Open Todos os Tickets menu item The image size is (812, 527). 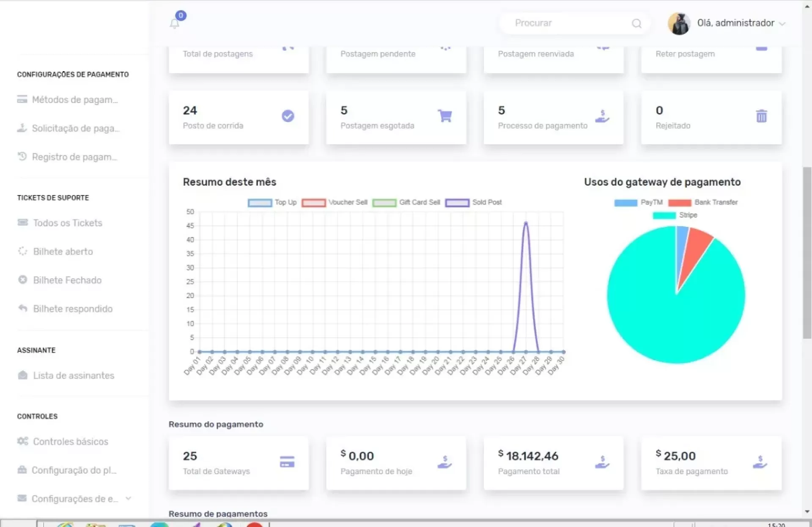[68, 223]
